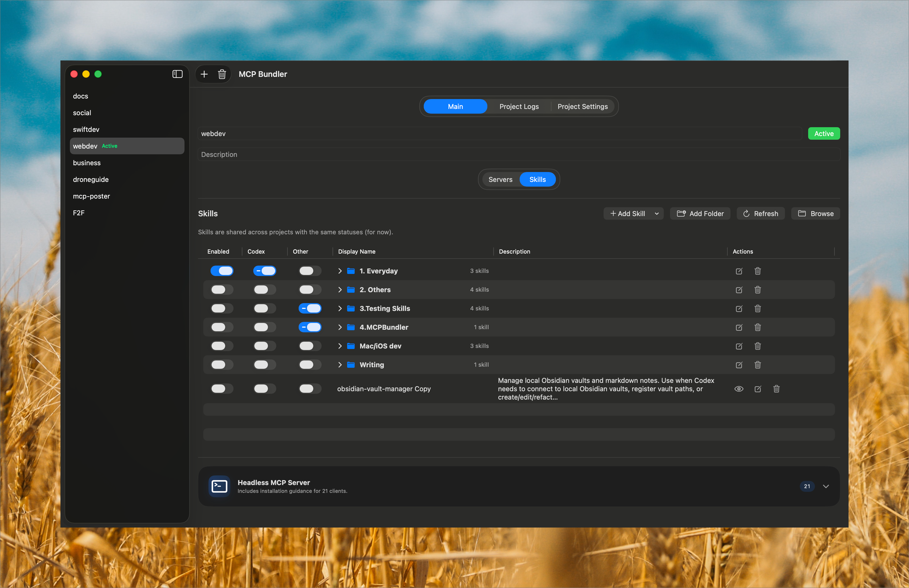This screenshot has height=588, width=909.
Task: Edit the Writing folder
Action: [x=739, y=365]
